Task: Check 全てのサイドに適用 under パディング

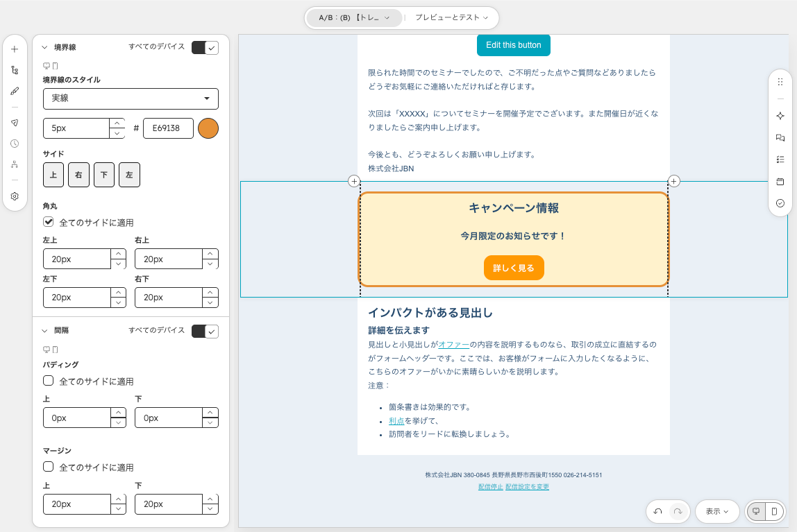Action: coord(49,381)
